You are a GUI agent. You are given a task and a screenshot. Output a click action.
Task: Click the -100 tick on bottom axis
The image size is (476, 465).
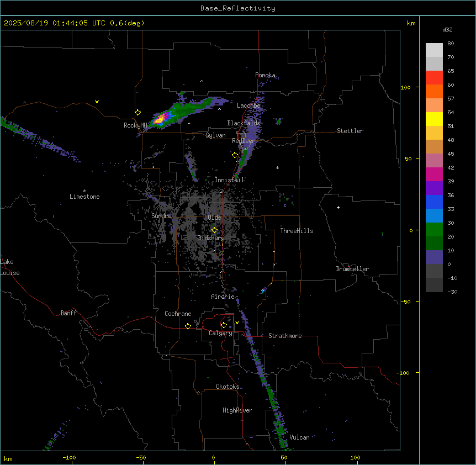pos(70,457)
